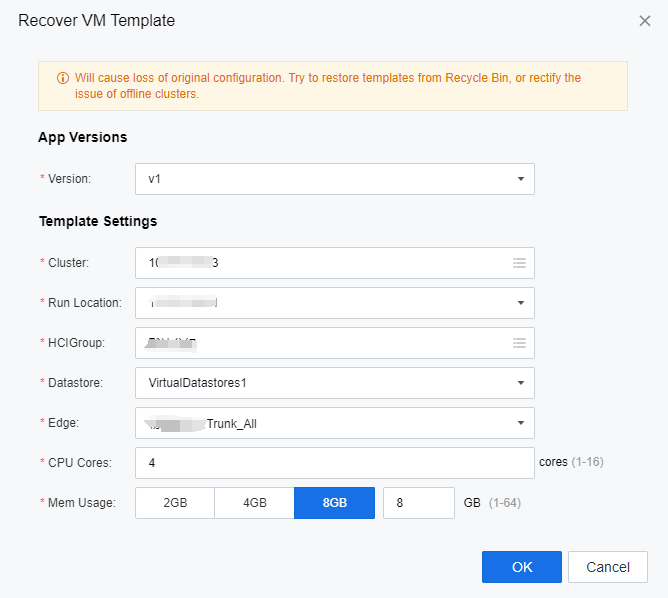Click the v1 version value

pyautogui.click(x=155, y=179)
